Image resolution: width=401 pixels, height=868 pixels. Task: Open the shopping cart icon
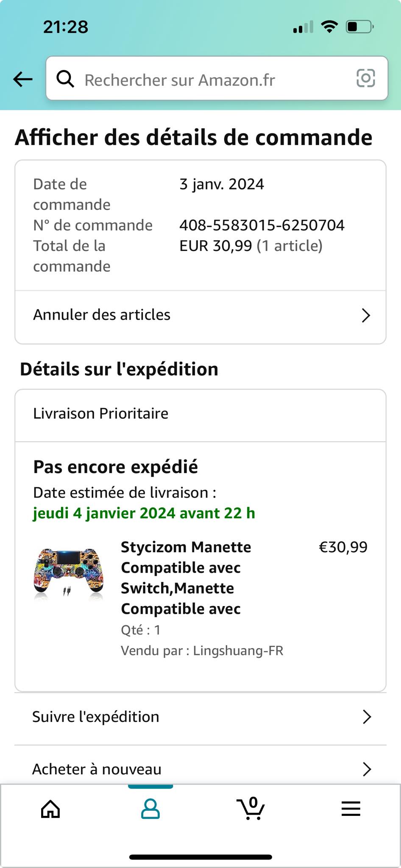click(251, 809)
